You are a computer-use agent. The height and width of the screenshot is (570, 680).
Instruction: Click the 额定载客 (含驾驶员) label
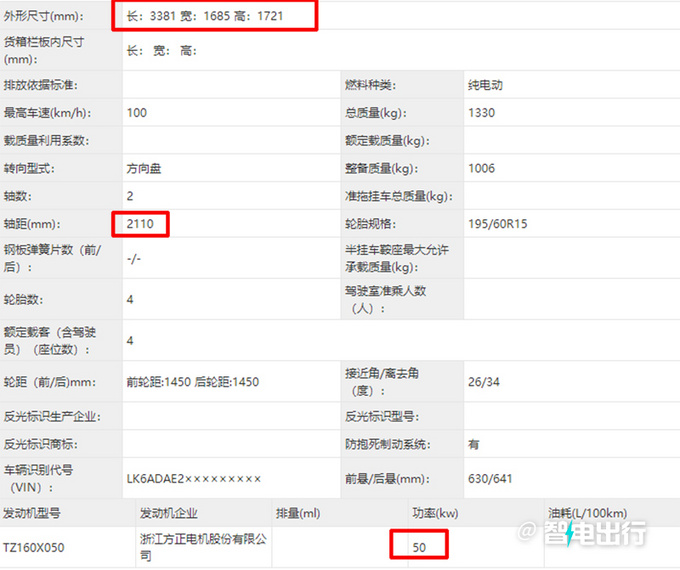(49, 341)
